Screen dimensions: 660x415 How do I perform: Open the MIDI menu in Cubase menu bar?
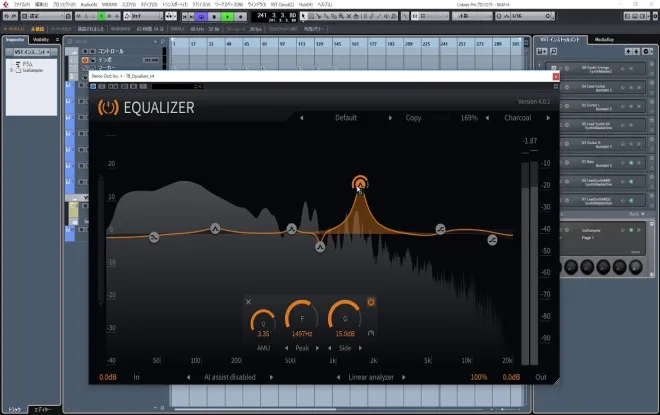click(109, 5)
